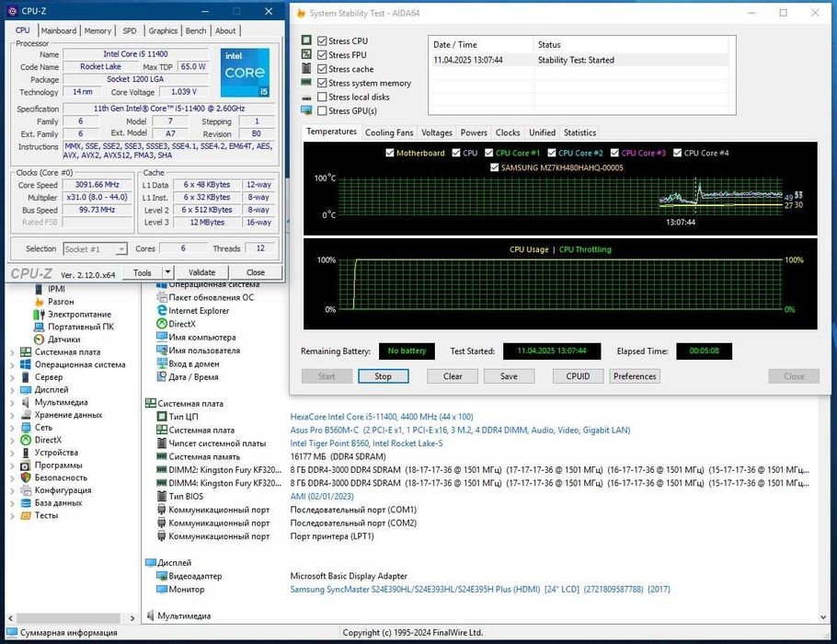Enable the Stress local disks checkbox

point(322,97)
